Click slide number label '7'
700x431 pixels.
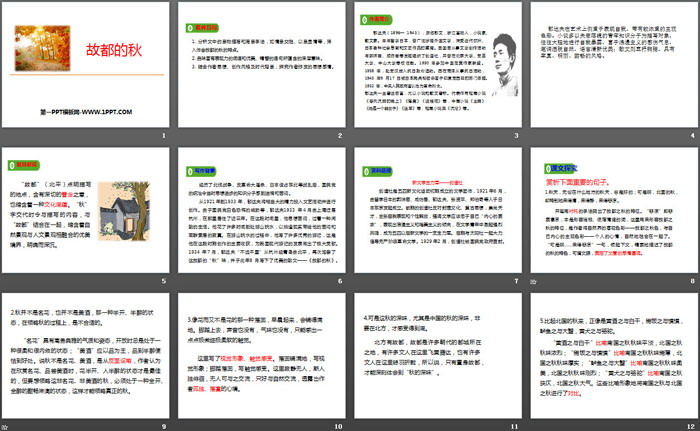pyautogui.click(x=517, y=281)
